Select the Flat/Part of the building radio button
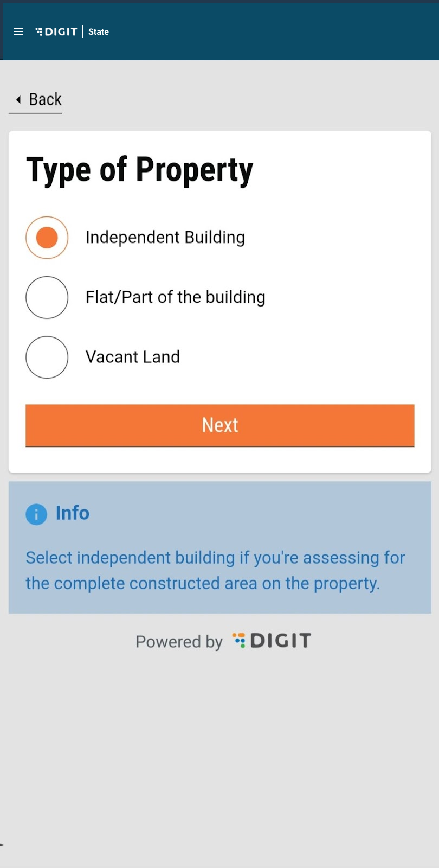The image size is (439, 868). tap(47, 297)
